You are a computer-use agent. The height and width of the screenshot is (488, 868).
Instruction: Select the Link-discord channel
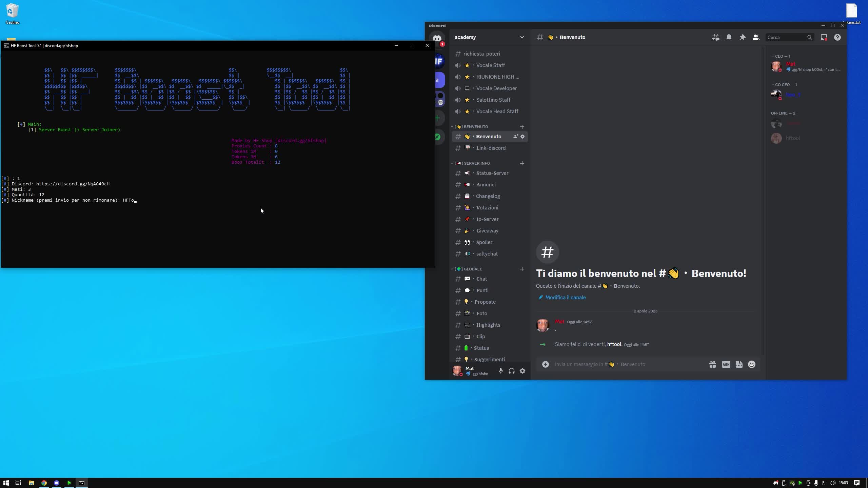(x=491, y=148)
